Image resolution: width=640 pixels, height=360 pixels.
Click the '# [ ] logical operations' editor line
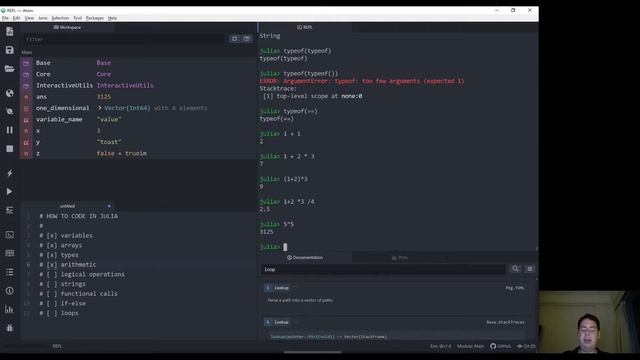pos(82,274)
